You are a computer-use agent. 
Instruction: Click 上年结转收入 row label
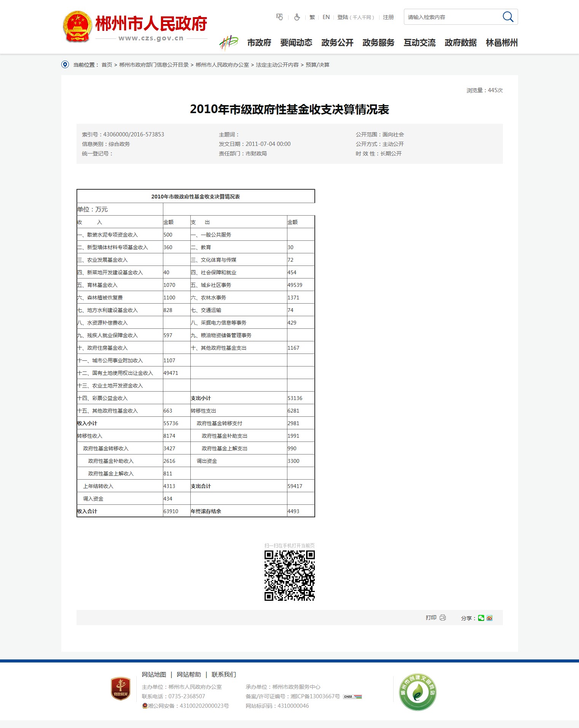click(98, 486)
